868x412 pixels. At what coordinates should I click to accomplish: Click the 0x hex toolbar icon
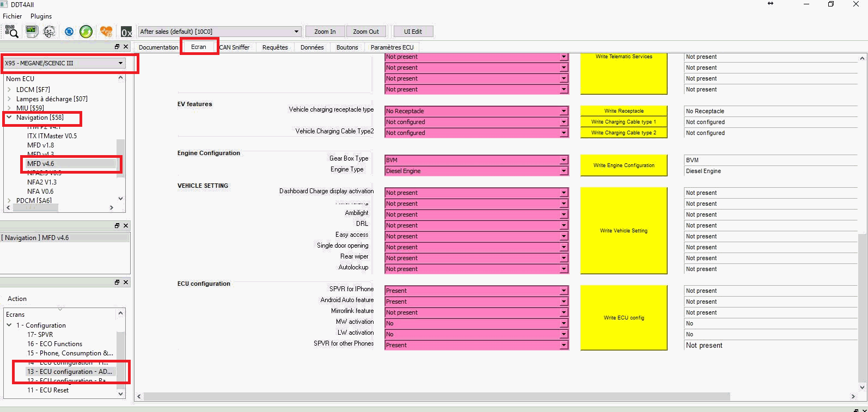tap(126, 32)
